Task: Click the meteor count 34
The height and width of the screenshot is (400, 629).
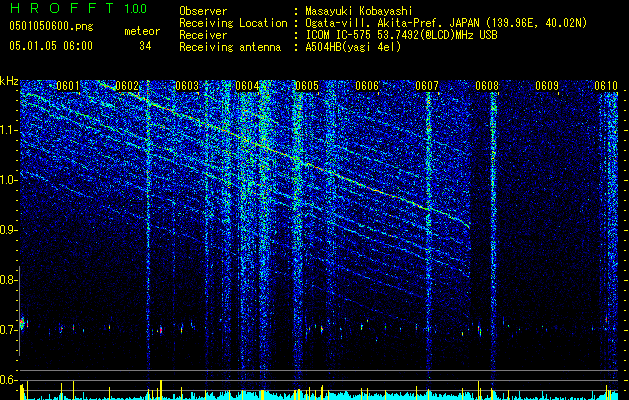Action: (x=145, y=46)
